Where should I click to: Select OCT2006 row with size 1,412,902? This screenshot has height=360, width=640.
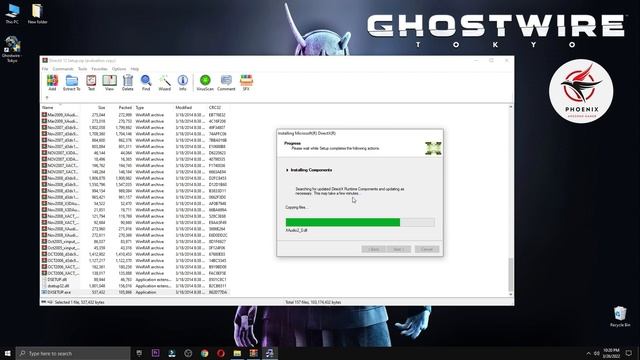click(x=135, y=254)
